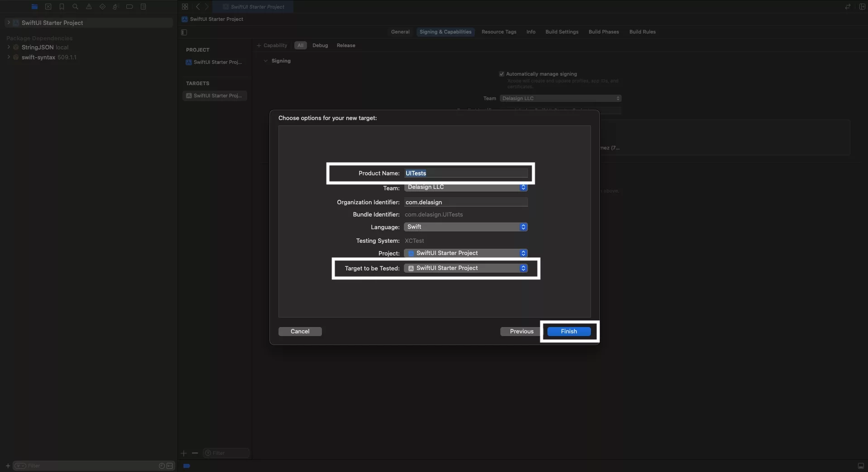Click plus icon at navigator bottom left

[8, 466]
